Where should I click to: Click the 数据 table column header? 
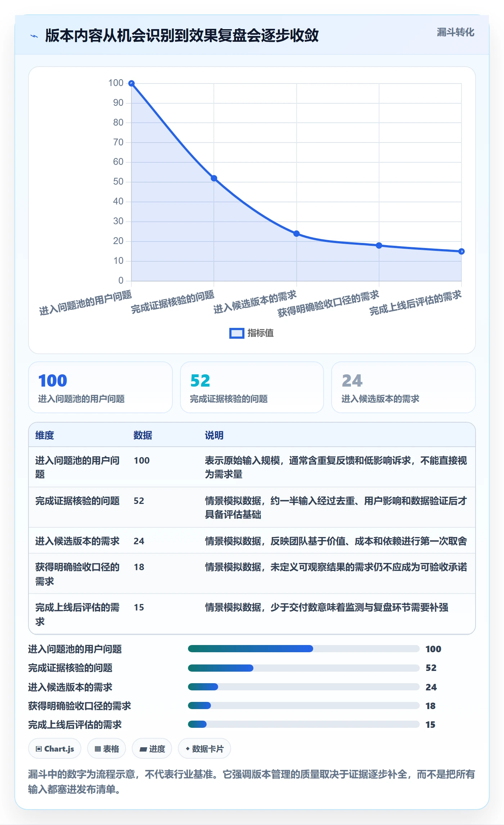pos(143,435)
